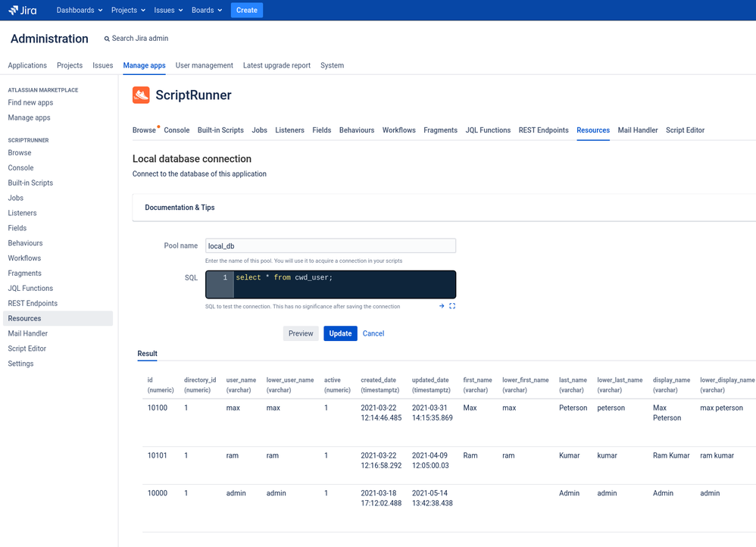This screenshot has height=547, width=756.
Task: Open Mail Handler in sidebar
Action: click(27, 333)
